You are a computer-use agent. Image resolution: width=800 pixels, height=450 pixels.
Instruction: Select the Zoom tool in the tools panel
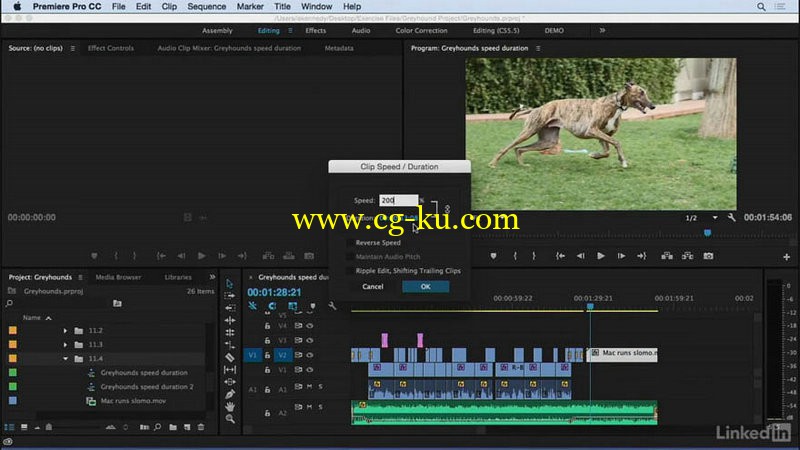point(230,418)
